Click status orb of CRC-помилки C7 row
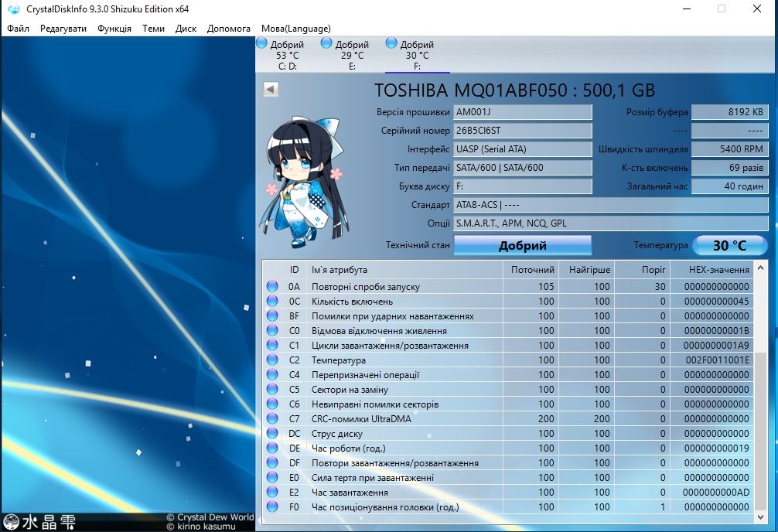Image resolution: width=778 pixels, height=532 pixels. (272, 418)
